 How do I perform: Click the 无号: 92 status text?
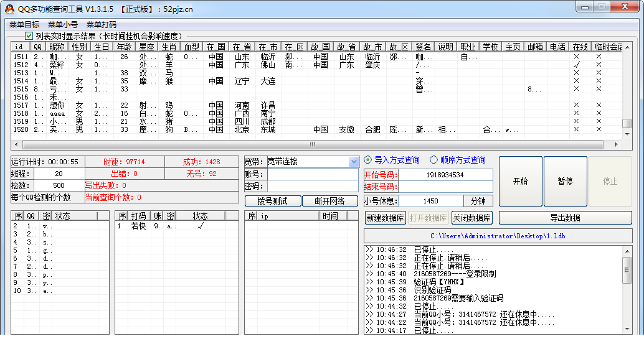202,174
